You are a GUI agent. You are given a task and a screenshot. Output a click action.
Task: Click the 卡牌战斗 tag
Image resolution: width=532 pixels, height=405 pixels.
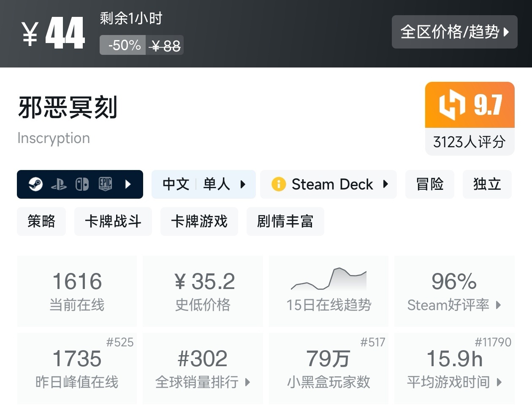[x=113, y=221]
